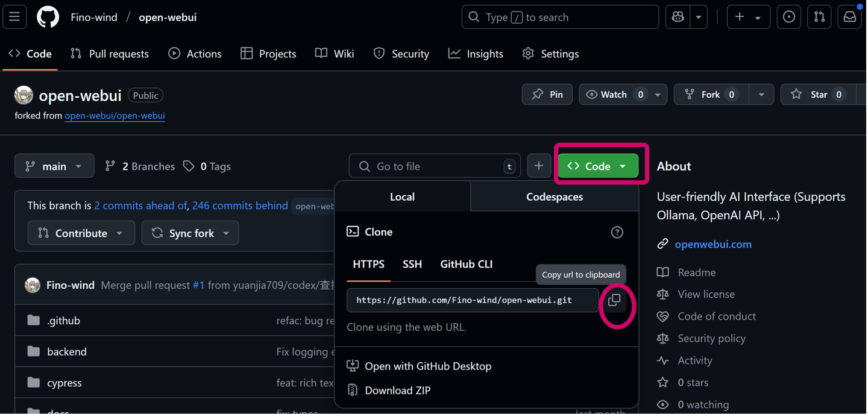Screen dimensions: 868x414
Task: Switch to the Actions tab
Action: [x=195, y=54]
